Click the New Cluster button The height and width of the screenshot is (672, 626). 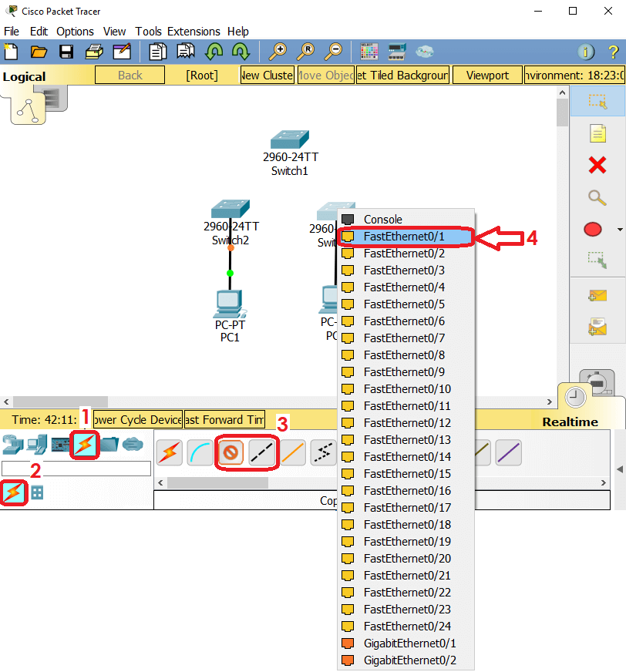coord(267,76)
